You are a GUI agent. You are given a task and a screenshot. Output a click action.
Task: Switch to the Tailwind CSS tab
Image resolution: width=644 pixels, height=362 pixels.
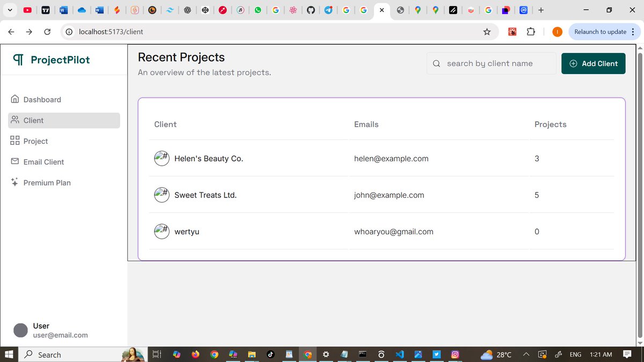[x=170, y=10]
